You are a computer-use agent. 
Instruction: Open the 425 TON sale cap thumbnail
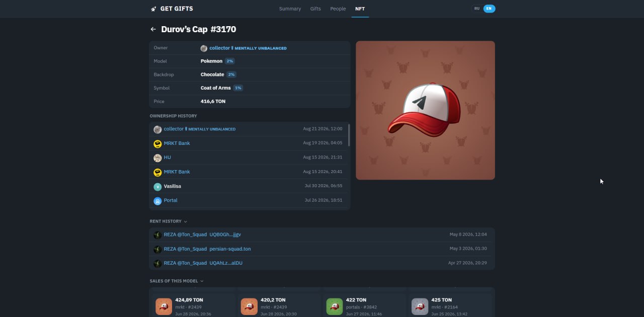(420, 306)
